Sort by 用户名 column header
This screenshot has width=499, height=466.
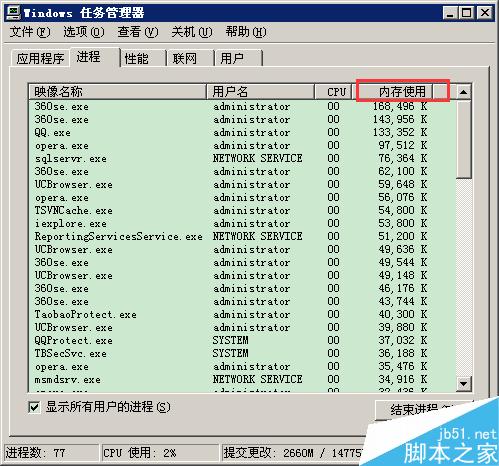(x=260, y=91)
